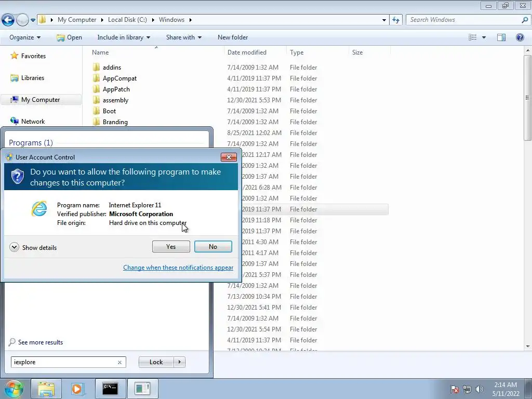Image resolution: width=532 pixels, height=399 pixels.
Task: Go back in Explorer navigation
Action: tap(8, 20)
